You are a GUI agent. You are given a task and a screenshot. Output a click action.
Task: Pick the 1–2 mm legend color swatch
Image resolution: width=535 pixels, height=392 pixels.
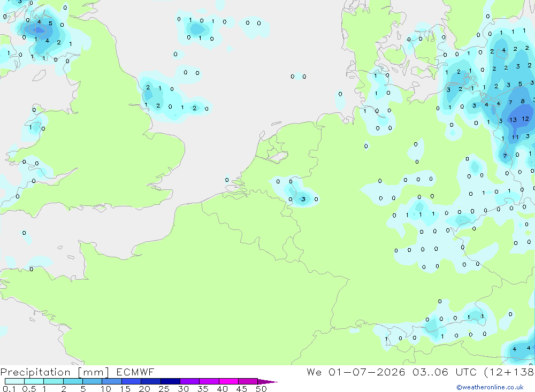click(x=53, y=381)
